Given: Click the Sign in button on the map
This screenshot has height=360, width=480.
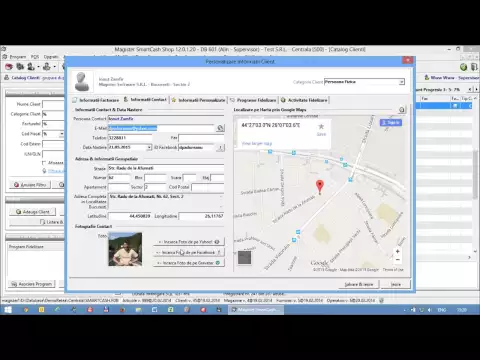Looking at the screenshot, I should (391, 123).
